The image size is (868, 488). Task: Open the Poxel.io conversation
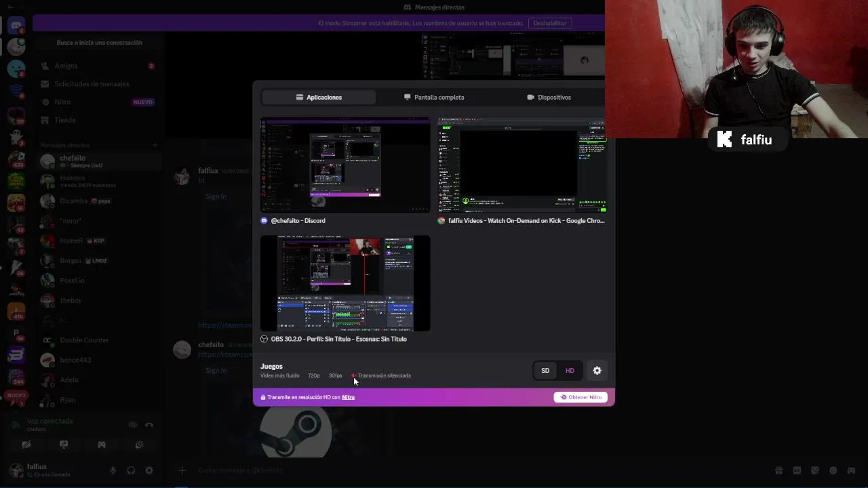point(98,281)
